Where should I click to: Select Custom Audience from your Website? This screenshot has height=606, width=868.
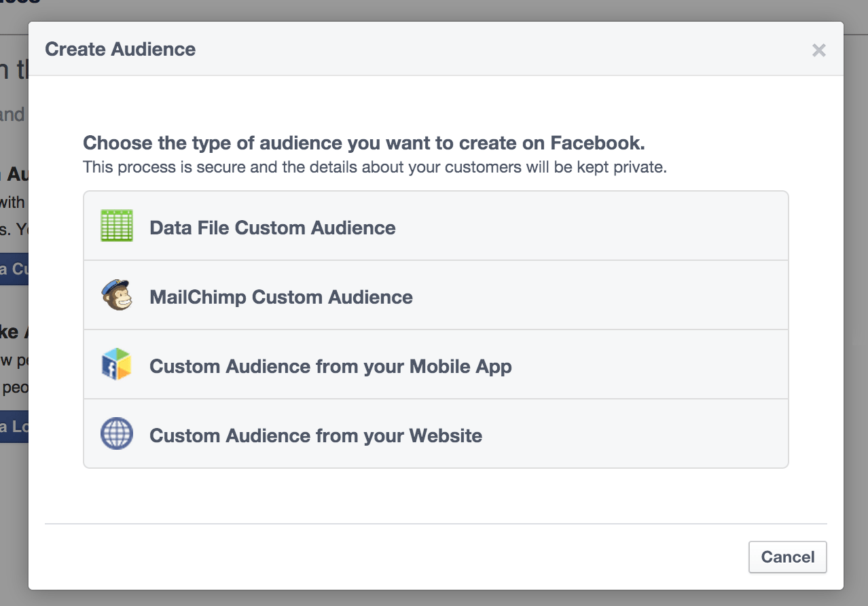click(315, 435)
